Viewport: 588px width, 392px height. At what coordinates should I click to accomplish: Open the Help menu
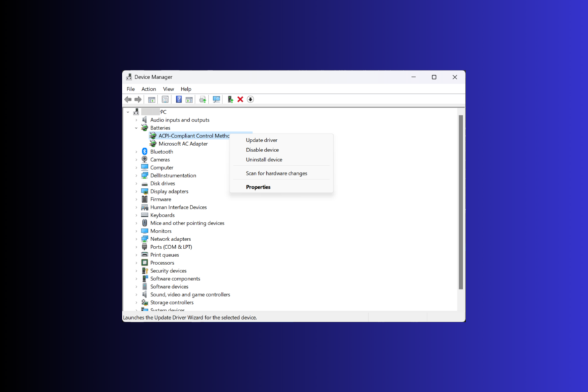[x=186, y=89]
